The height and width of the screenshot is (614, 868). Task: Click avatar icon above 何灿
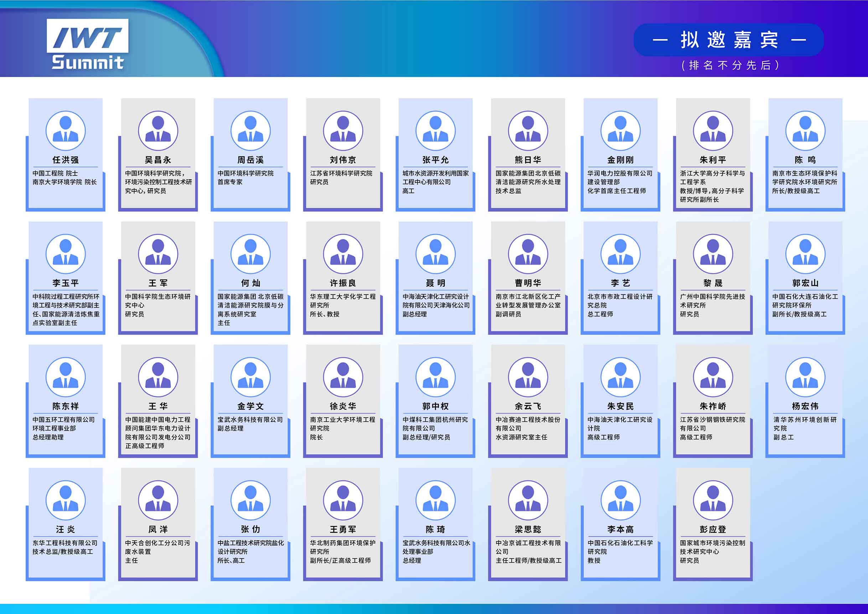click(250, 254)
